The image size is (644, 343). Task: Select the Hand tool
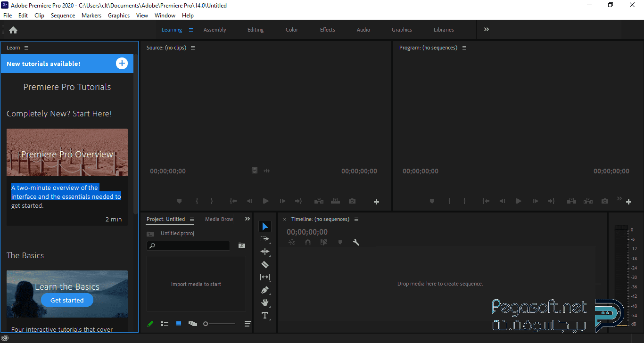click(x=265, y=302)
